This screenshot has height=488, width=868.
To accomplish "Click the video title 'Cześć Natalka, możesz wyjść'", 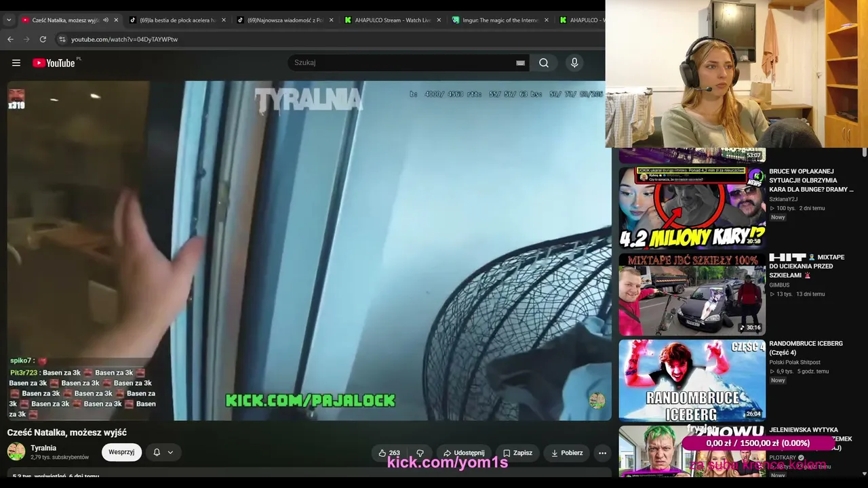I will click(67, 432).
